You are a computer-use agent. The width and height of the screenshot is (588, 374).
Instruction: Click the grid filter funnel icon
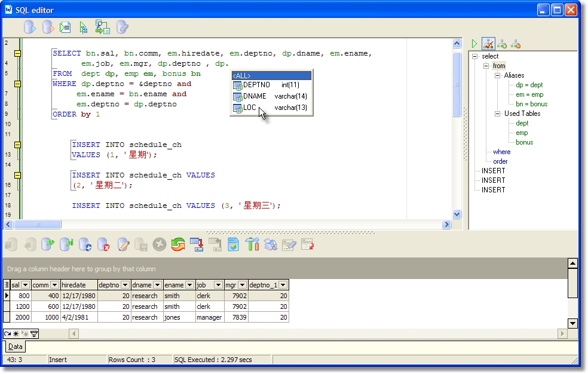coord(34,334)
